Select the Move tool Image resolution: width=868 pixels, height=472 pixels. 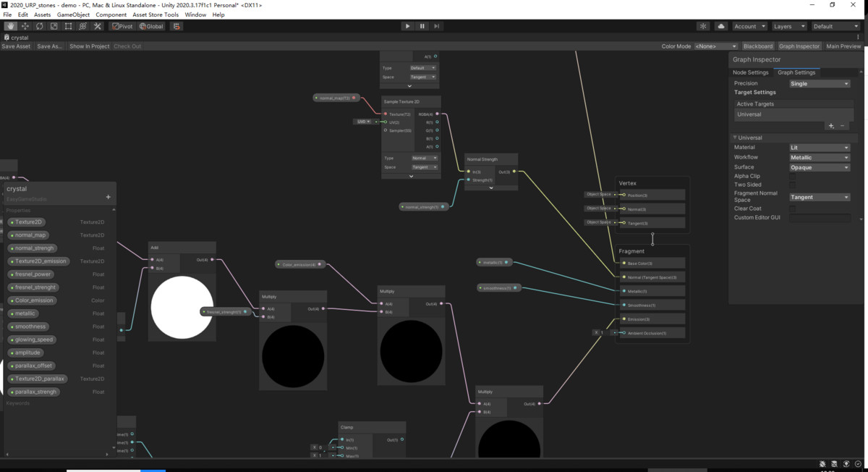[24, 25]
